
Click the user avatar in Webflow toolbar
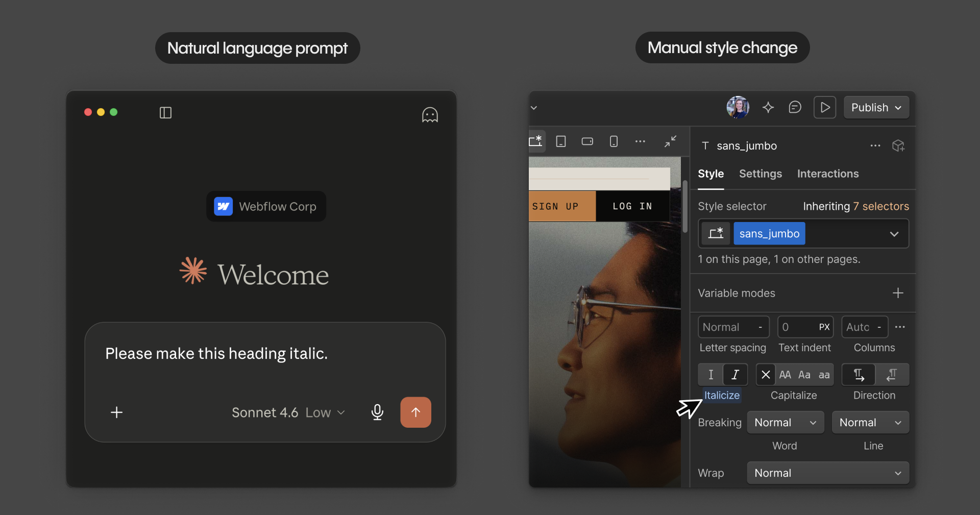pyautogui.click(x=738, y=107)
